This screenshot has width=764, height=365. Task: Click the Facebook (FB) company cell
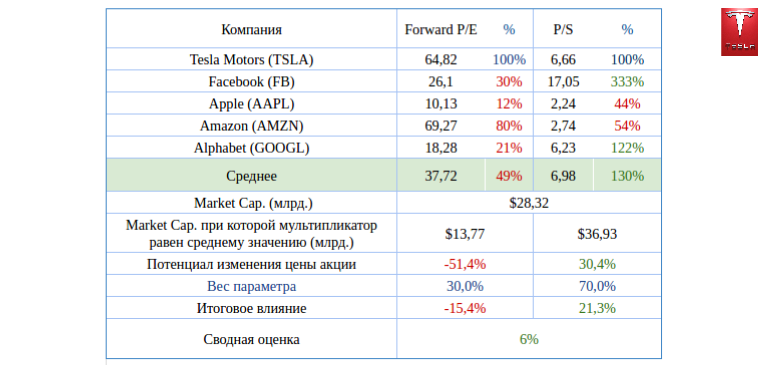coord(251,82)
